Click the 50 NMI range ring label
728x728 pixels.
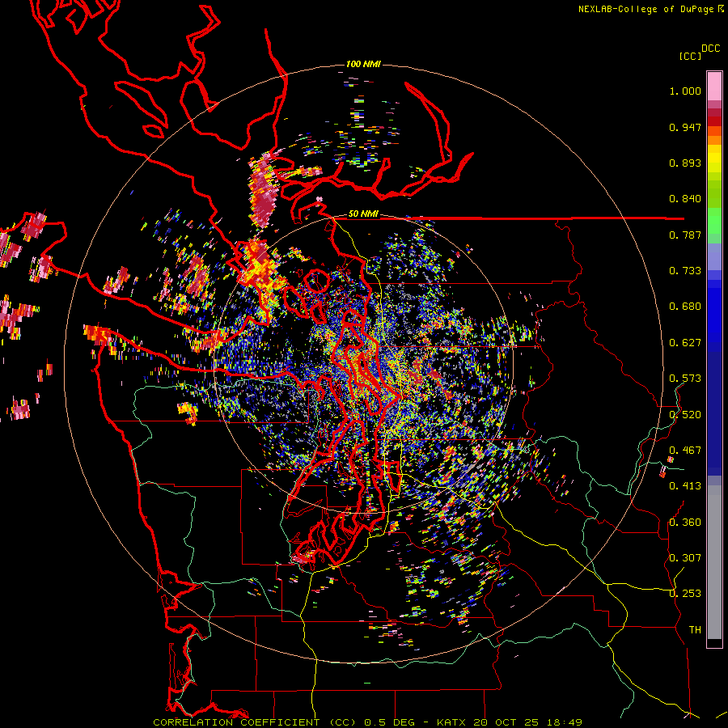tap(363, 214)
